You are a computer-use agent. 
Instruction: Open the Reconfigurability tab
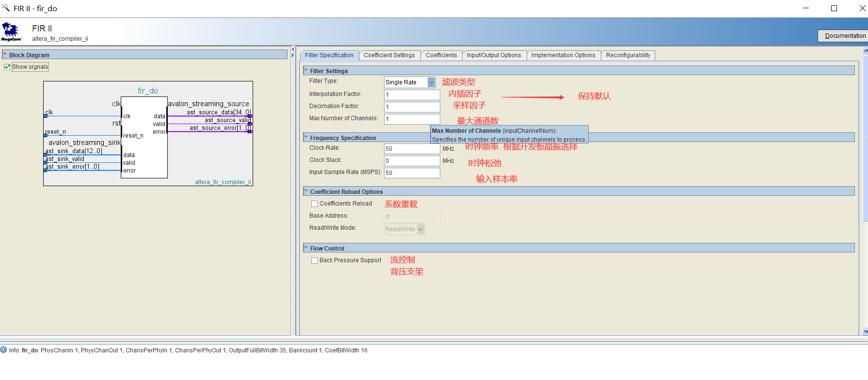(628, 55)
